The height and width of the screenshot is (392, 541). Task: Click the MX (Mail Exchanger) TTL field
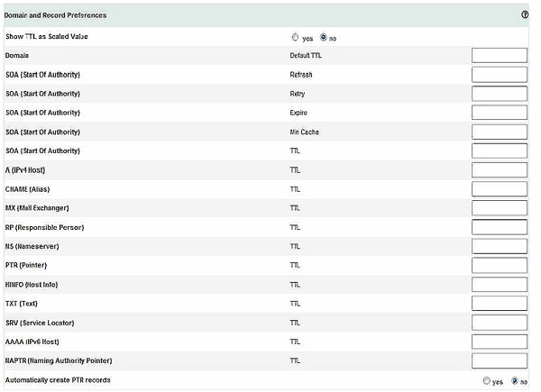click(500, 208)
